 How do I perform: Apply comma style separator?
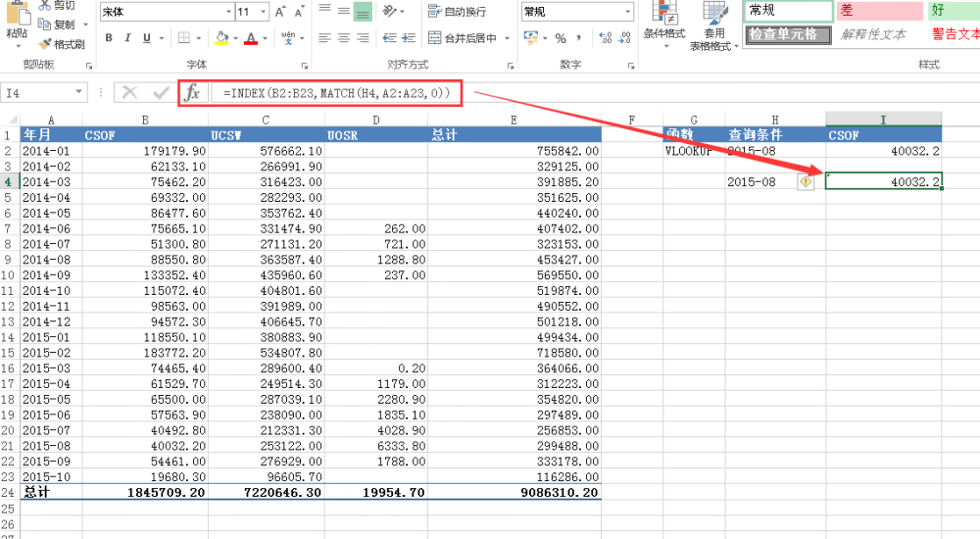(579, 38)
